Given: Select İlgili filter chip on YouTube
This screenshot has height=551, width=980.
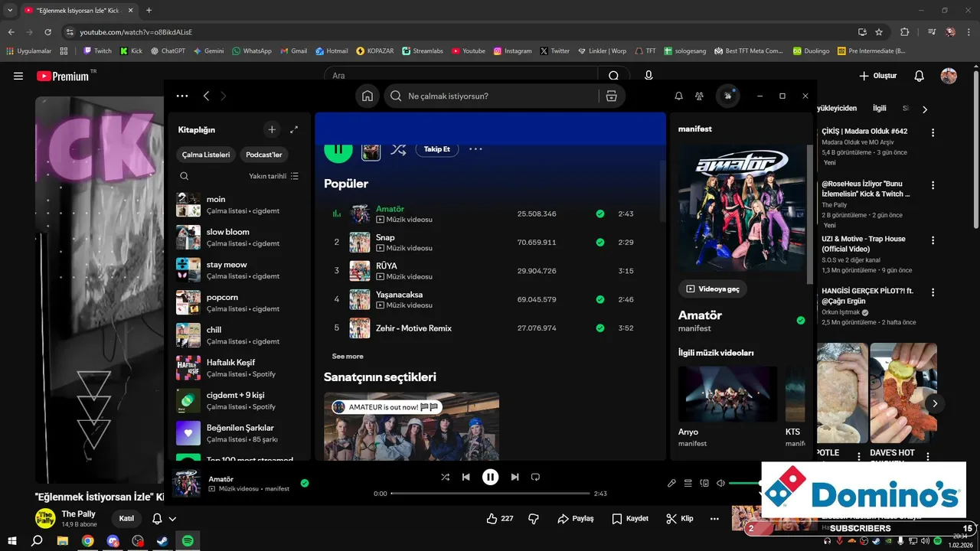Looking at the screenshot, I should pos(880,109).
